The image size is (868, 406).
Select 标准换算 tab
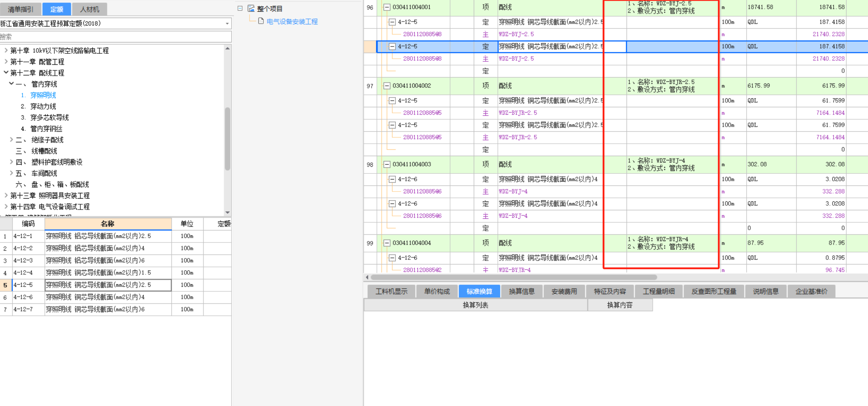tap(479, 291)
